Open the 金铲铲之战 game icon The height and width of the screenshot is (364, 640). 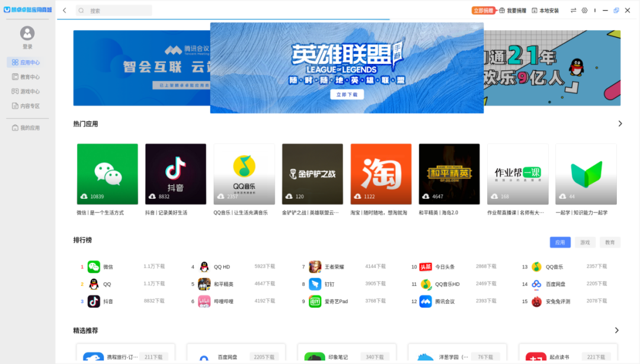click(x=312, y=173)
